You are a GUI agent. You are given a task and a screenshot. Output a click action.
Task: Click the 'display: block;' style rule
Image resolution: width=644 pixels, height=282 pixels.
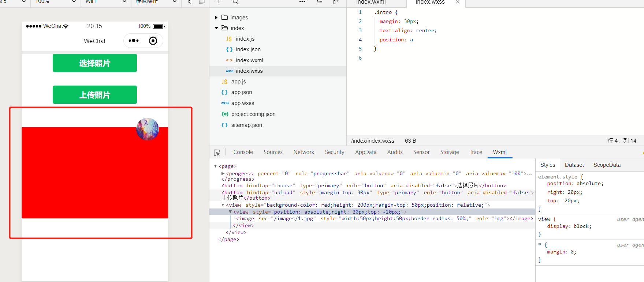(x=569, y=226)
